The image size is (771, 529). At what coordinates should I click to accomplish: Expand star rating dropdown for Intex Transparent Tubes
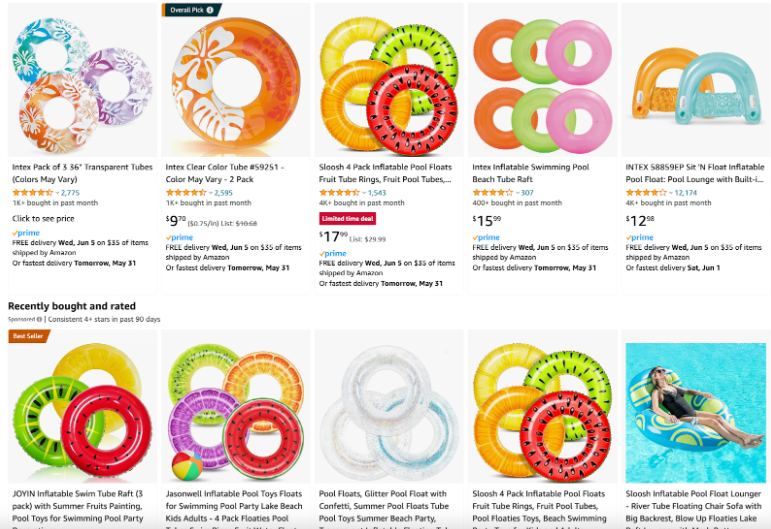pyautogui.click(x=57, y=193)
